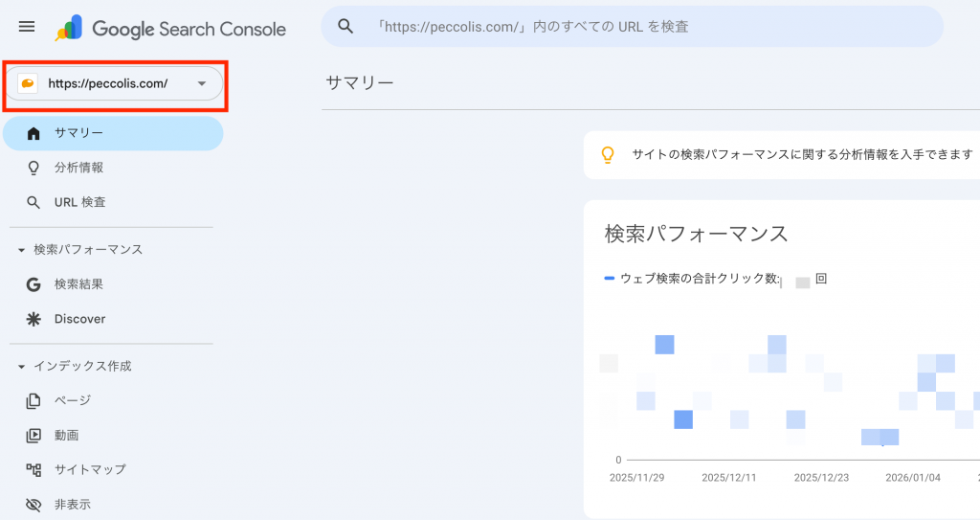Click the pages icon beside ページ
The image size is (980, 520).
point(34,400)
